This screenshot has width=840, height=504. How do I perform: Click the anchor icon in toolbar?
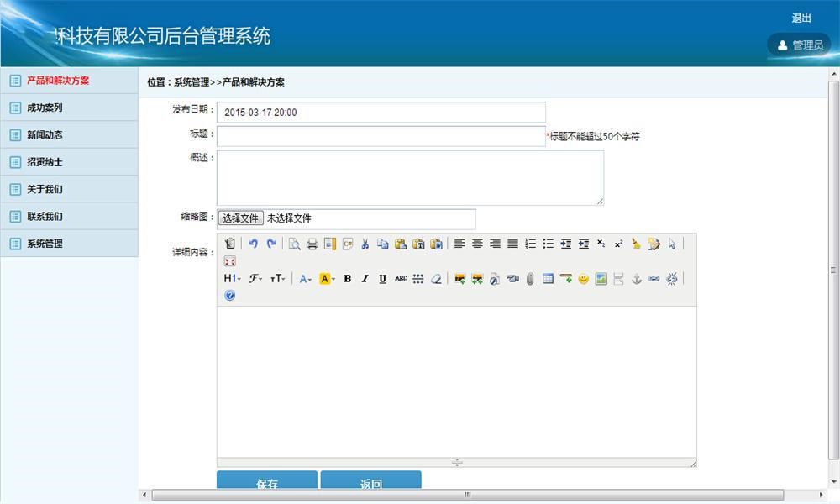click(x=637, y=279)
